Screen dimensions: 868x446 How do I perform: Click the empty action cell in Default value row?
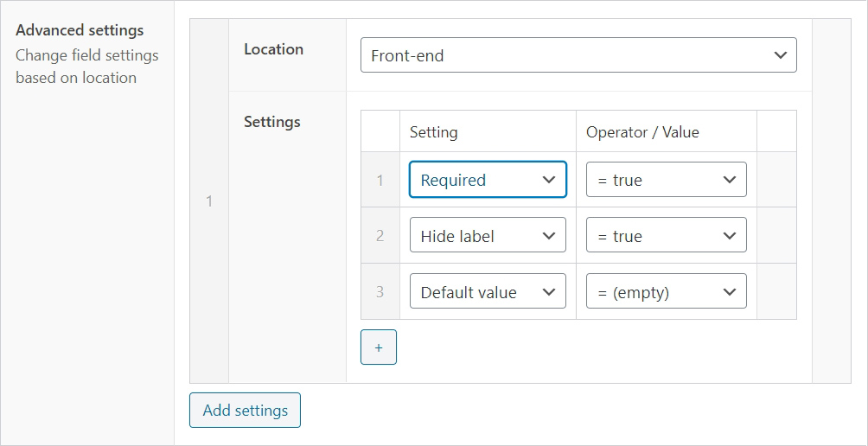(x=776, y=292)
